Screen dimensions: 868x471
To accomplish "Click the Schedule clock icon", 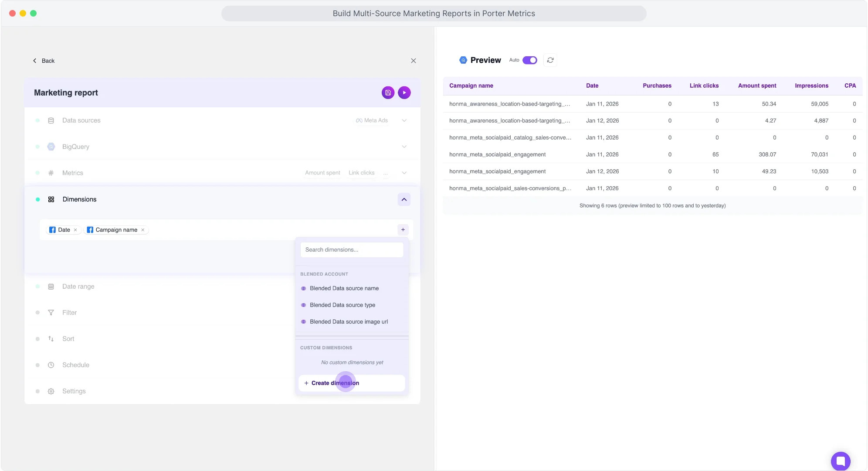I will pyautogui.click(x=51, y=365).
